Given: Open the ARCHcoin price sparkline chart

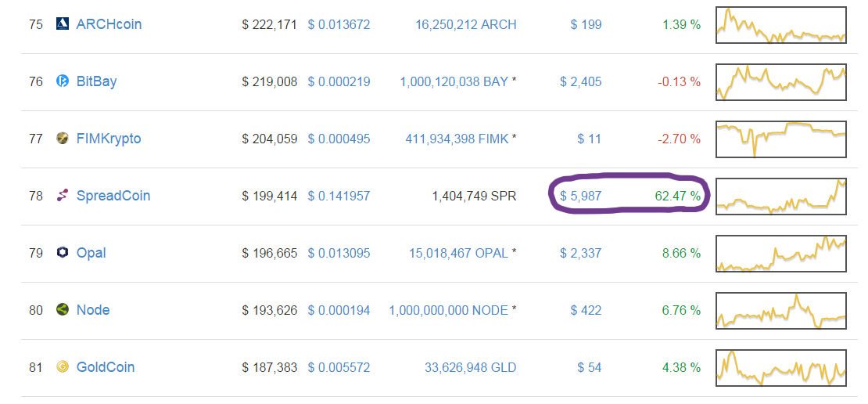Looking at the screenshot, I should coord(781,25).
